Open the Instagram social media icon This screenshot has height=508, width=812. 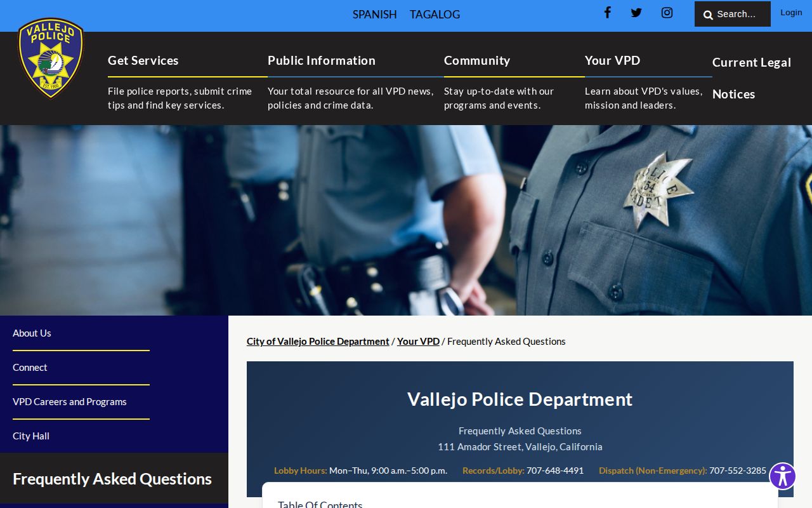coord(667,13)
